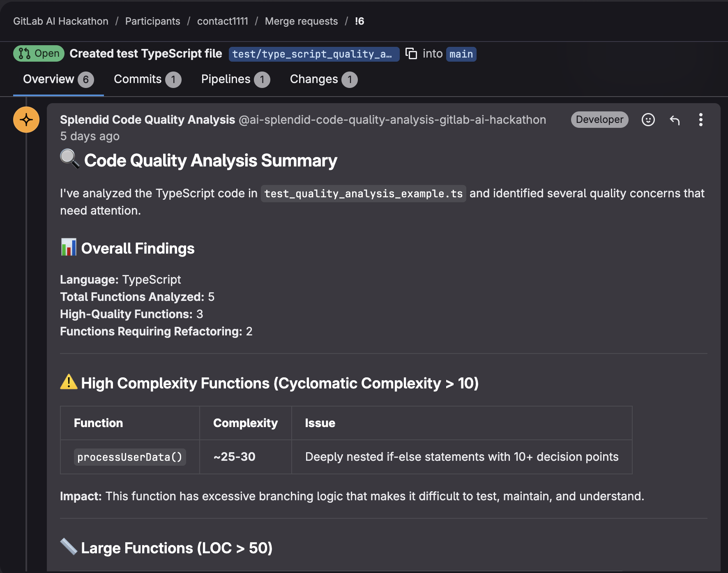Screen dimensions: 728x573
Task: Click the Splendid Code Quality Analysis avatar
Action: [26, 120]
